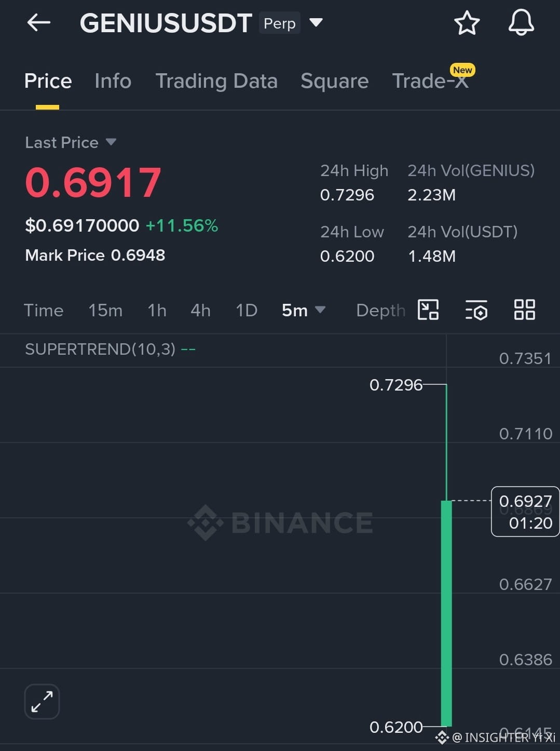The image size is (560, 751).
Task: Open the Trade-X tab
Action: point(430,81)
